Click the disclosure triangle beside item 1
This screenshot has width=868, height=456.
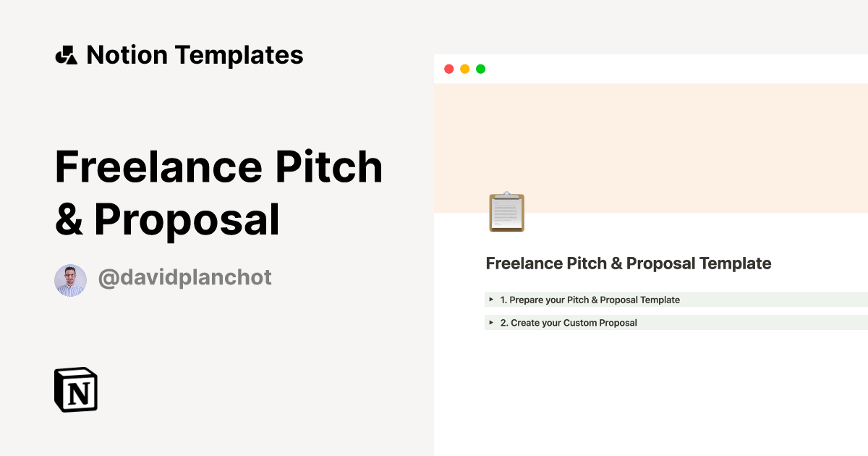[491, 299]
